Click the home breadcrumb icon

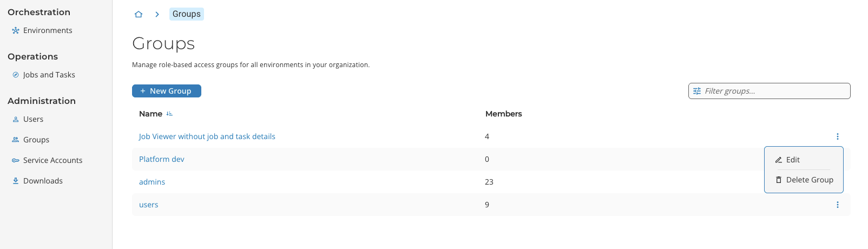tap(139, 14)
